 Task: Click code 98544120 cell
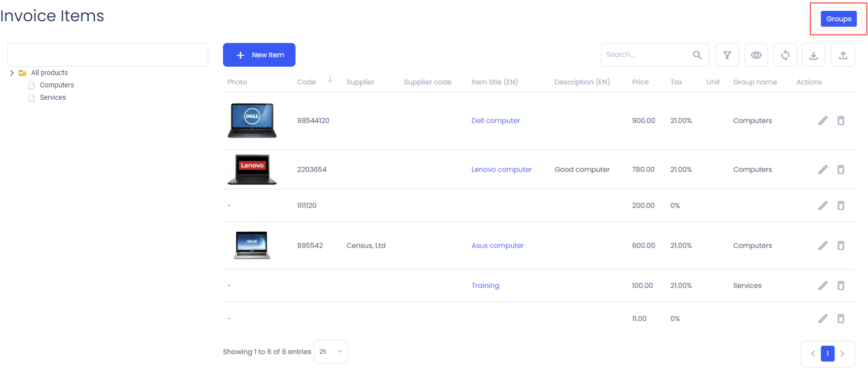[313, 121]
